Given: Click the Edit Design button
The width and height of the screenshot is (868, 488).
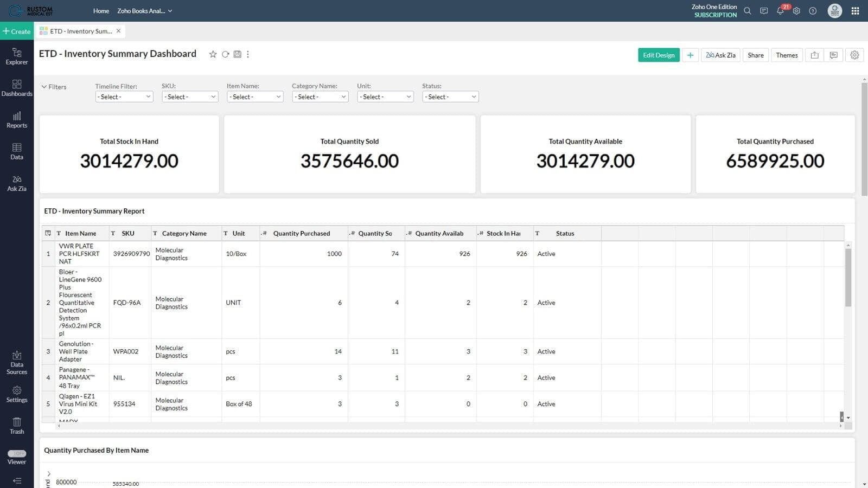Looking at the screenshot, I should (659, 55).
